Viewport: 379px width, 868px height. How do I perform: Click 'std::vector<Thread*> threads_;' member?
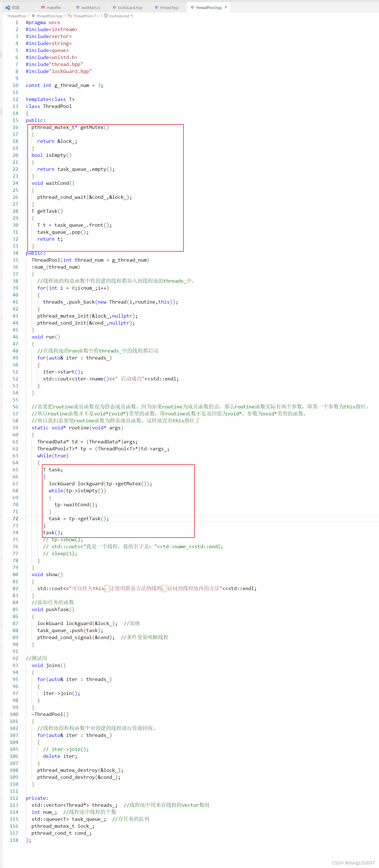pyautogui.click(x=74, y=805)
